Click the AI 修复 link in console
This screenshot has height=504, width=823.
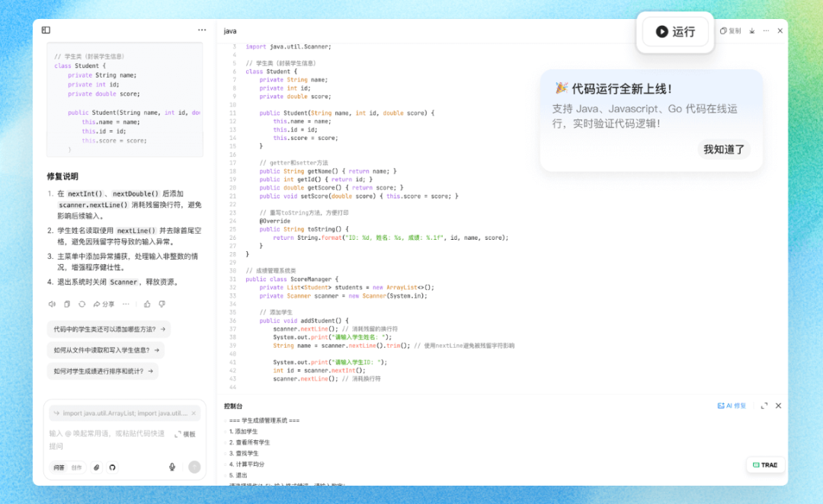coord(732,406)
